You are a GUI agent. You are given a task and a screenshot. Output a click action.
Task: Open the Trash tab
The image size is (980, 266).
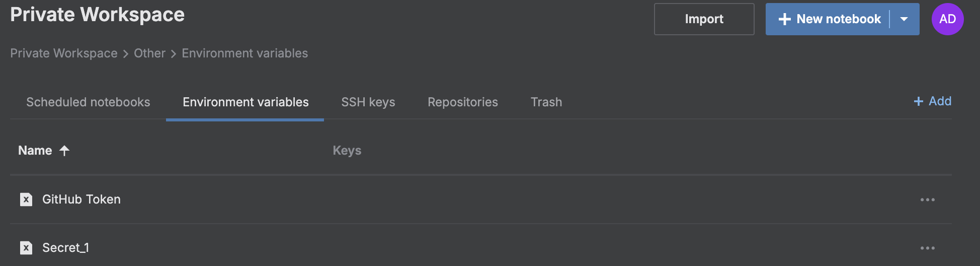click(x=546, y=102)
